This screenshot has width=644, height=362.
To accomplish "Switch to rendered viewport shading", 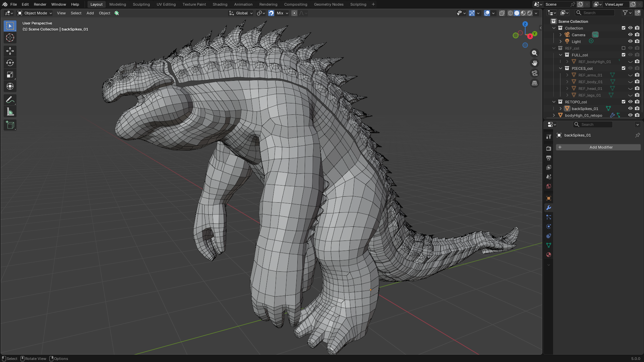I will pos(530,13).
